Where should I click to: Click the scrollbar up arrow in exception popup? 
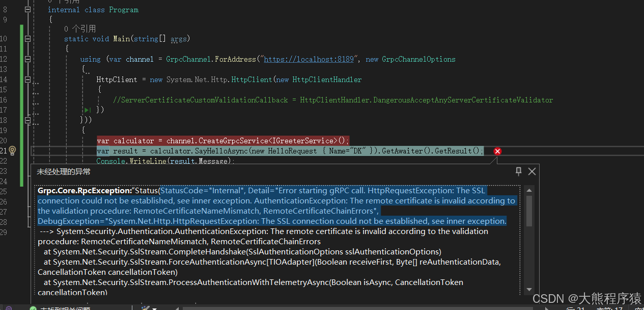pyautogui.click(x=529, y=191)
